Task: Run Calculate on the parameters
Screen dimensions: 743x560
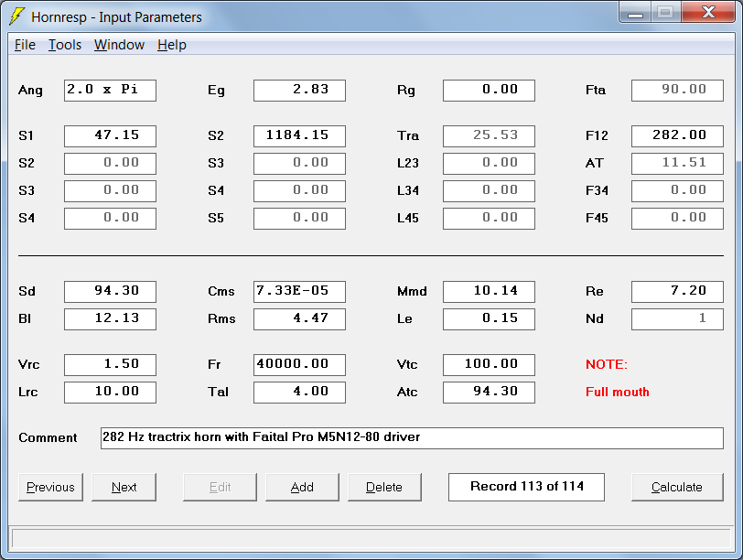Action: point(677,487)
